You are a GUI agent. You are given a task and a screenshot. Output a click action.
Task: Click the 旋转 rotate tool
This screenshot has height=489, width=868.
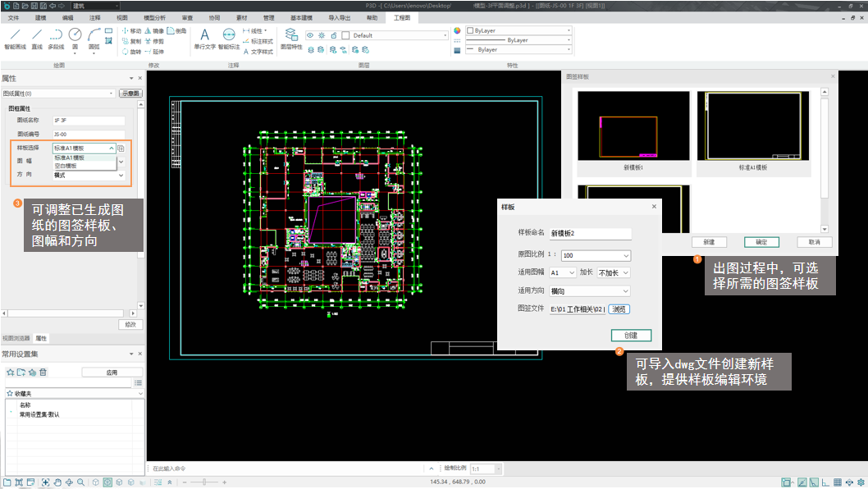pos(131,51)
